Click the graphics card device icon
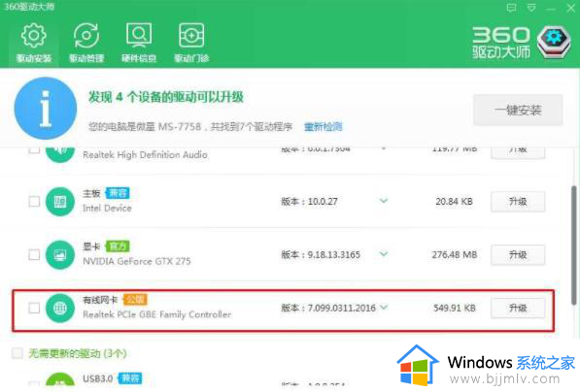This screenshot has width=580, height=392. coord(60,254)
